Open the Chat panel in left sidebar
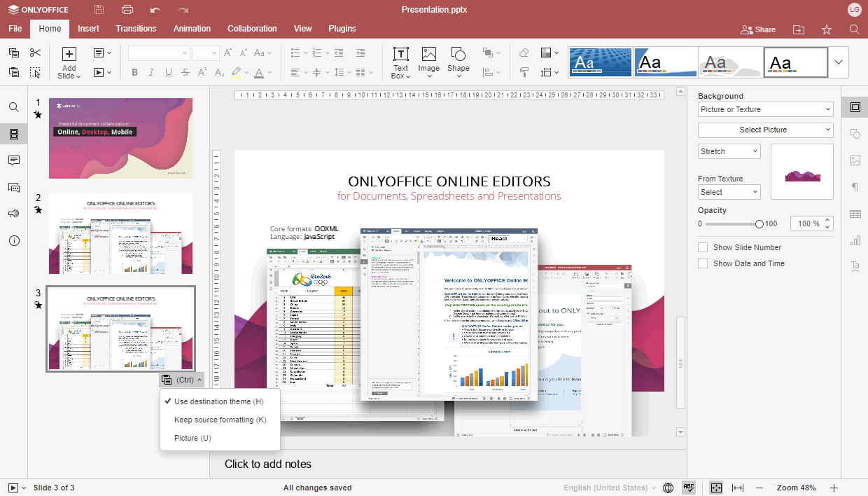The height and width of the screenshot is (496, 868). click(x=14, y=187)
